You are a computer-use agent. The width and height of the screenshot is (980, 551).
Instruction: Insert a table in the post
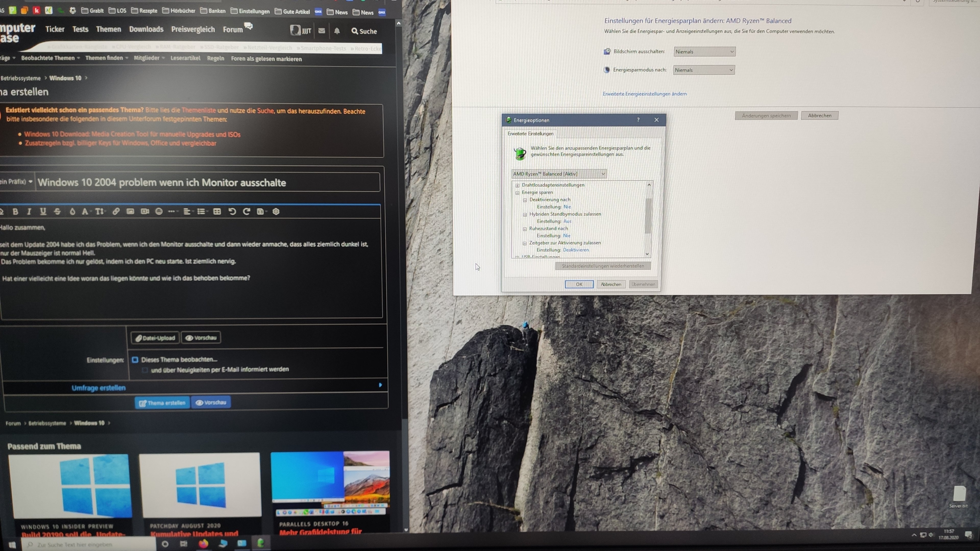(217, 211)
